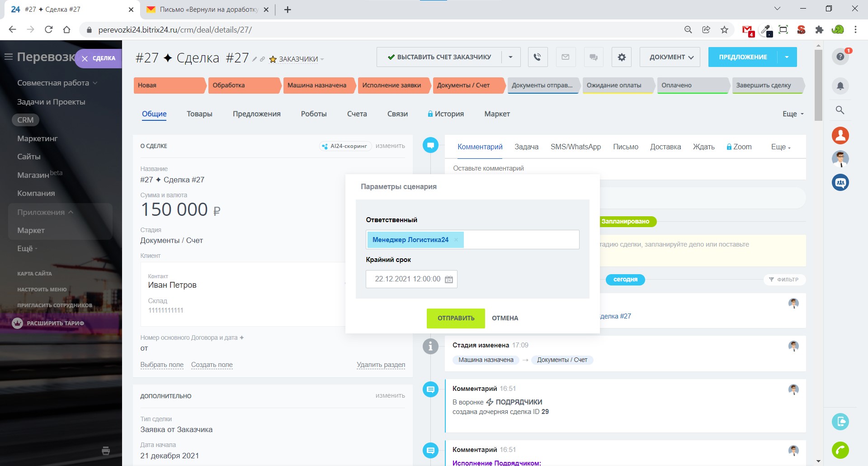This screenshot has width=868, height=466.
Task: Open the help question mark icon
Action: pos(840,57)
